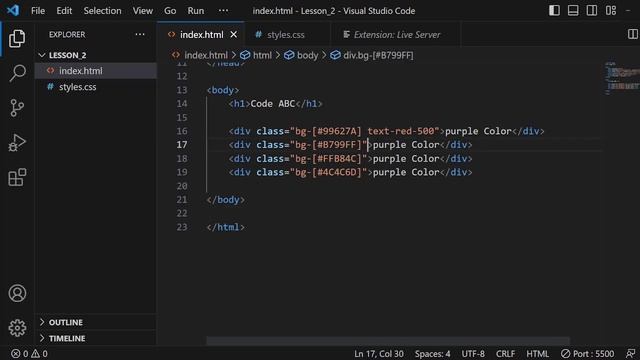This screenshot has width=640, height=360.
Task: Click the opening <body> tag
Action: 223,90
